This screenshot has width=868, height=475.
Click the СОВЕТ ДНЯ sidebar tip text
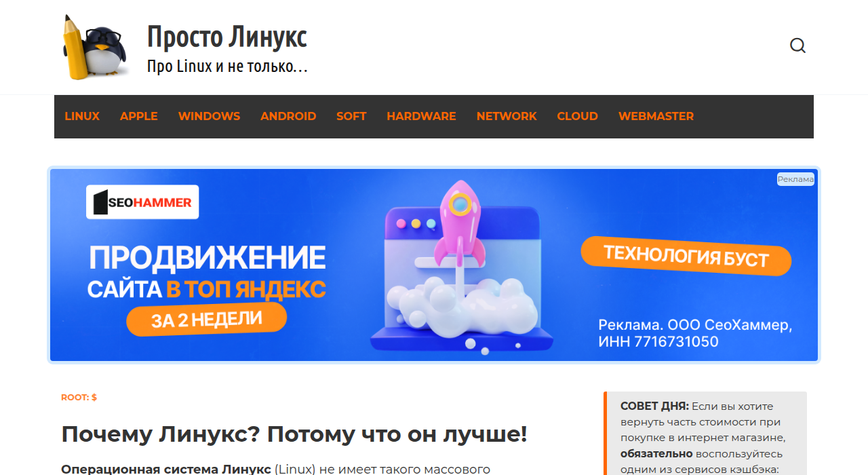coord(703,437)
